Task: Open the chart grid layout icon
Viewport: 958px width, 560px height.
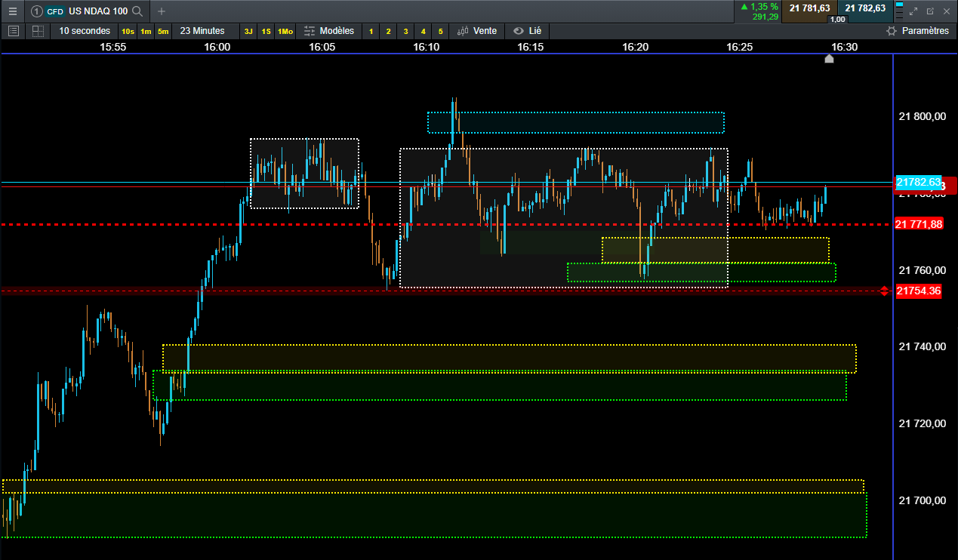Action: point(37,31)
